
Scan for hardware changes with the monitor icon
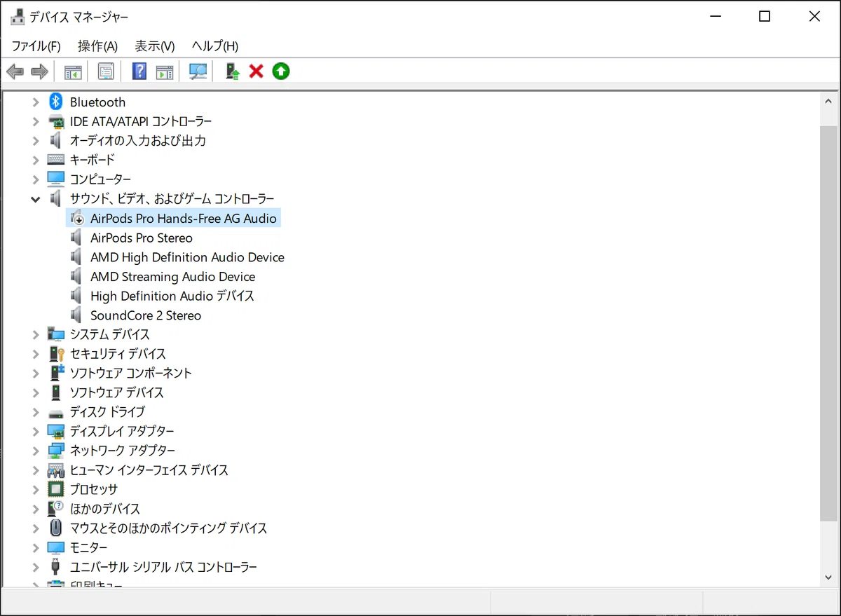(199, 71)
